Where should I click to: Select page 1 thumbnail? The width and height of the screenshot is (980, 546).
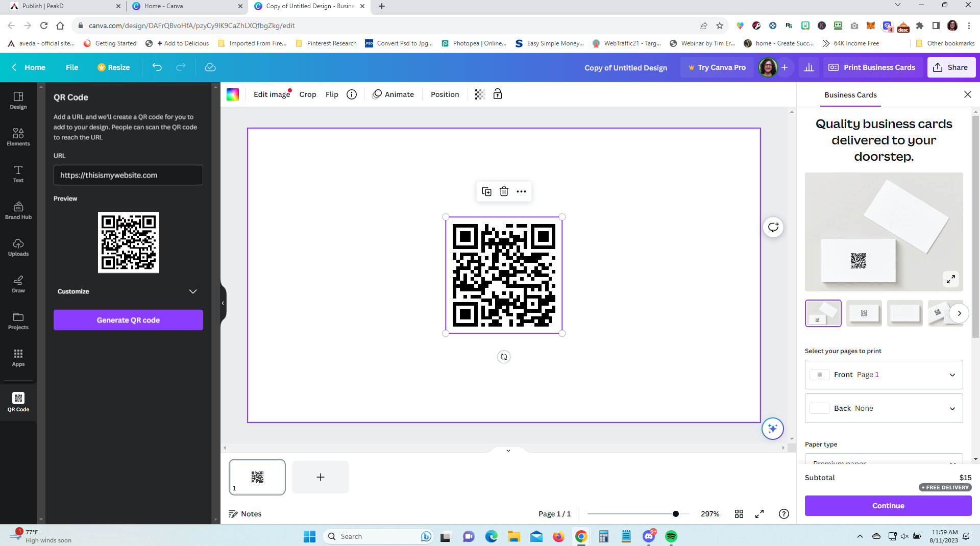pyautogui.click(x=257, y=477)
